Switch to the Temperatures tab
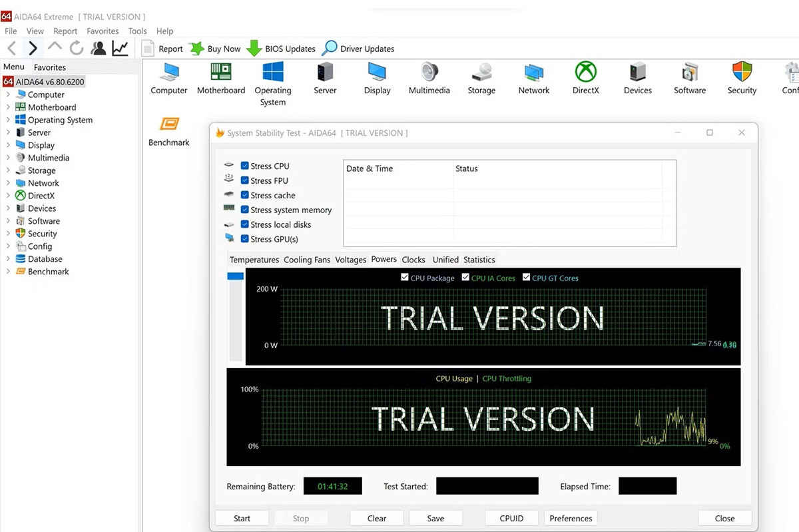This screenshot has width=799, height=532. click(254, 260)
